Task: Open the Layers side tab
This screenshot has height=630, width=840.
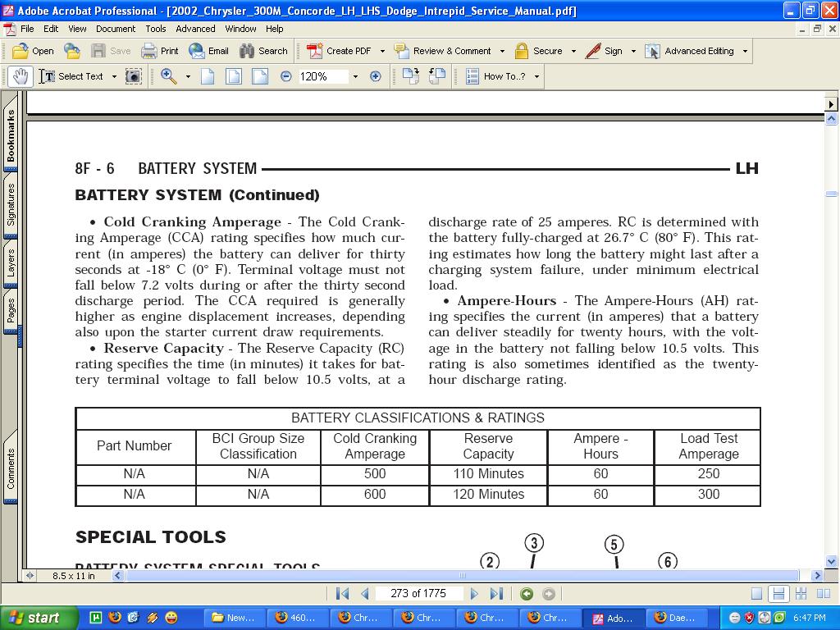Action: [x=11, y=263]
